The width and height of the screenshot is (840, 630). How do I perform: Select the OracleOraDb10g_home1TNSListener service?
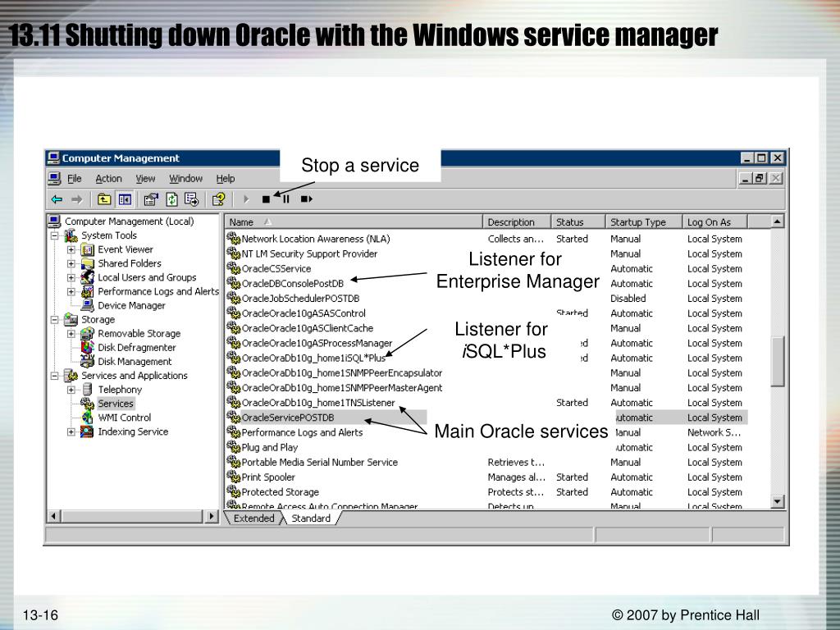tap(318, 402)
